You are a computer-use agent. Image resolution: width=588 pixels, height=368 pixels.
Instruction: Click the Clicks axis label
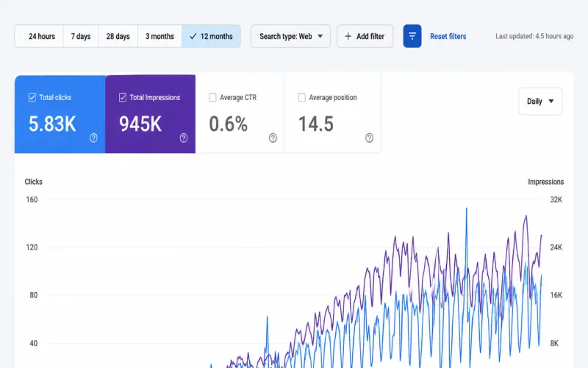pyautogui.click(x=33, y=182)
